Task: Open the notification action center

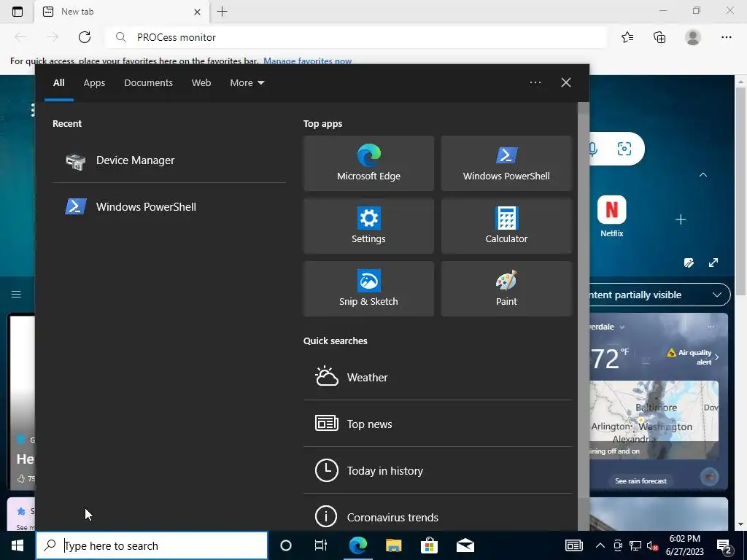Action: (x=724, y=546)
